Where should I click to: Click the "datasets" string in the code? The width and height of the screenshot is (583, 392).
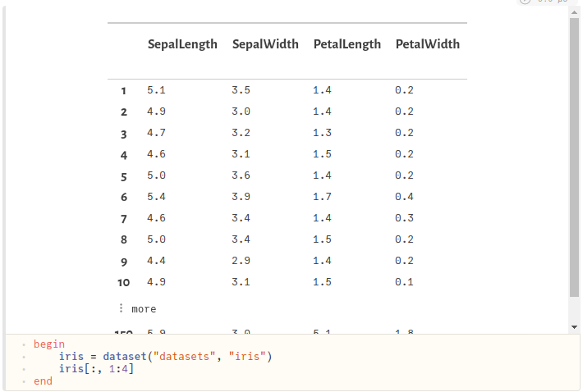pos(185,357)
